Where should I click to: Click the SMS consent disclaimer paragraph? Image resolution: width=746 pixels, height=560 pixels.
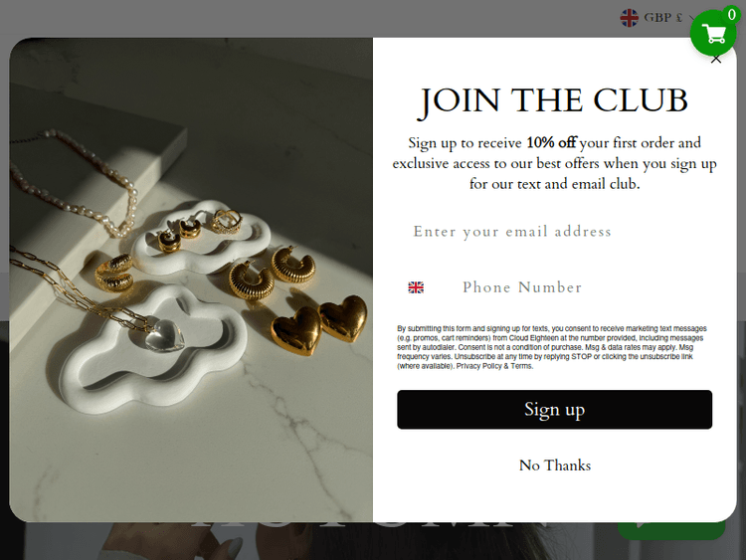pyautogui.click(x=552, y=347)
